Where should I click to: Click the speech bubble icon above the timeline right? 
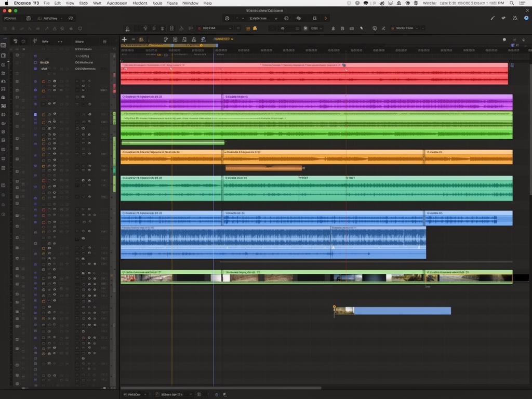[x=504, y=39]
